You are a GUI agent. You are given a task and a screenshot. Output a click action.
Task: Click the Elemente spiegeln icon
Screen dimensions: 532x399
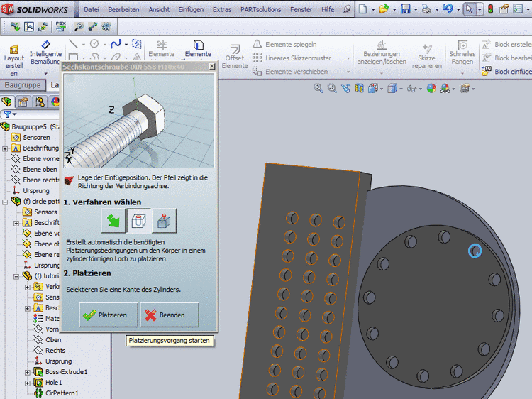coord(257,45)
